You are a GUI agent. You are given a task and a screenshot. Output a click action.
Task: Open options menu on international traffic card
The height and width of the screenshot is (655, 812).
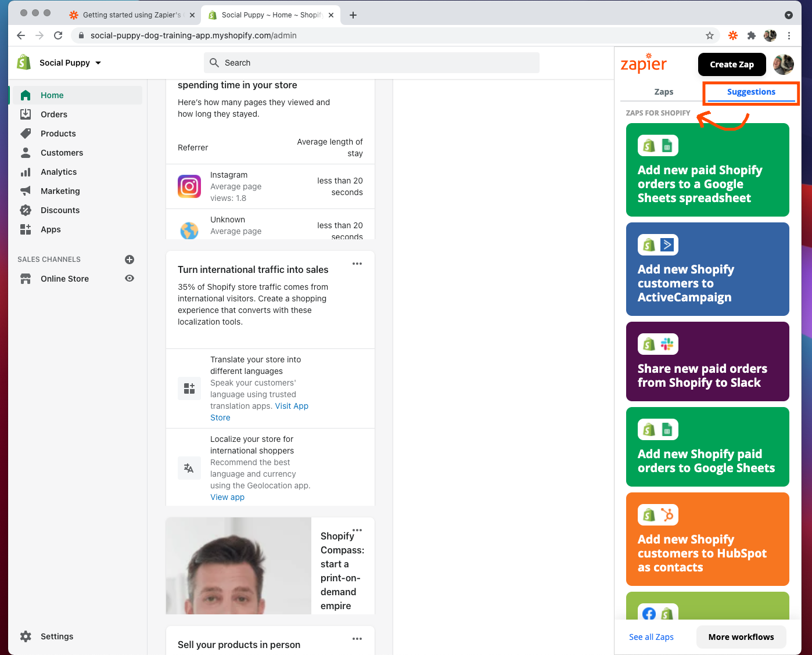coord(357,264)
